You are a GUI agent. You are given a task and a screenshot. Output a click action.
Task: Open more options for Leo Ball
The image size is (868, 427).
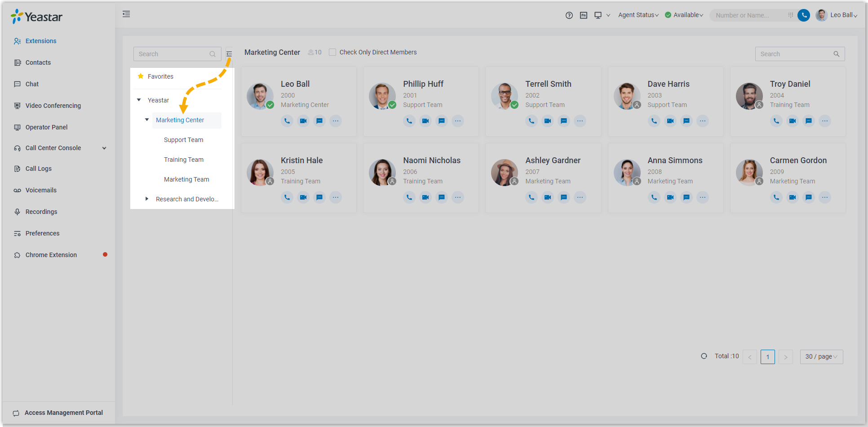[336, 121]
